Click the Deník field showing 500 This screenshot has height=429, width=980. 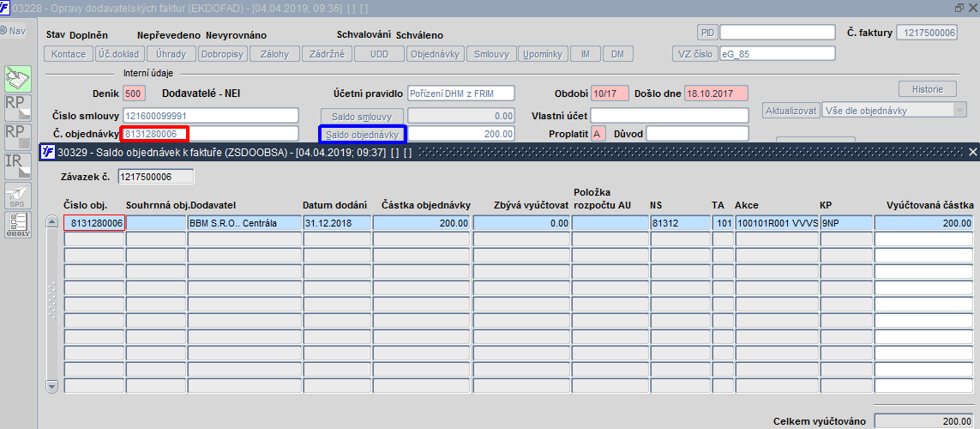click(134, 94)
